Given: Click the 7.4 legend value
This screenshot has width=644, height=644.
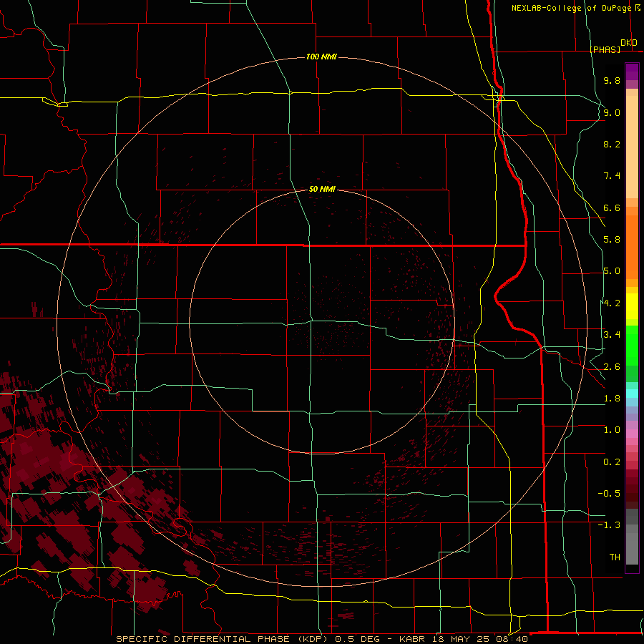Looking at the screenshot, I should [x=612, y=176].
